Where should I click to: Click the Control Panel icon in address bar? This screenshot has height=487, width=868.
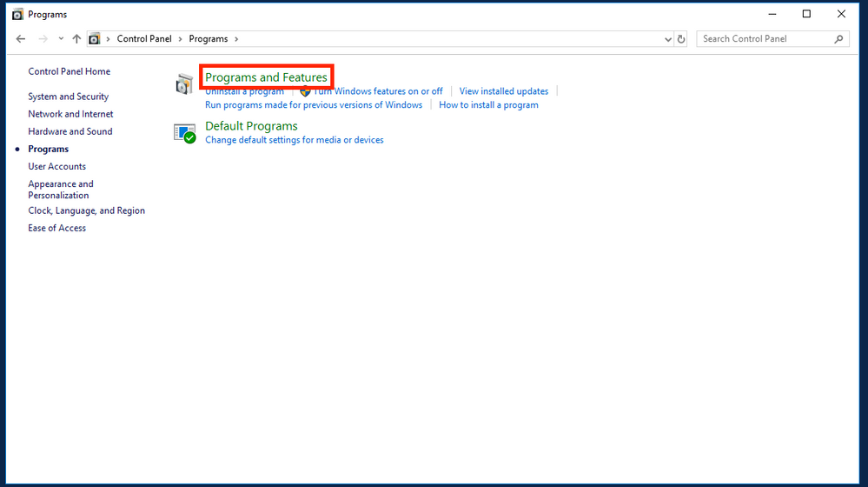click(x=95, y=39)
